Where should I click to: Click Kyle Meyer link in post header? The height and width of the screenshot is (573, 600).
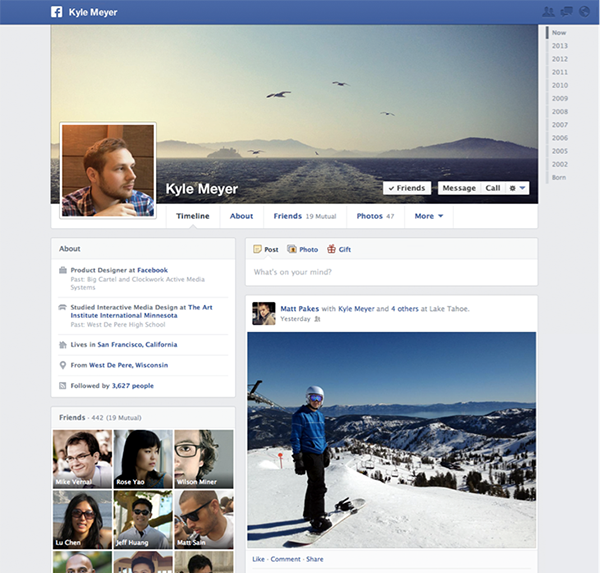click(x=356, y=309)
